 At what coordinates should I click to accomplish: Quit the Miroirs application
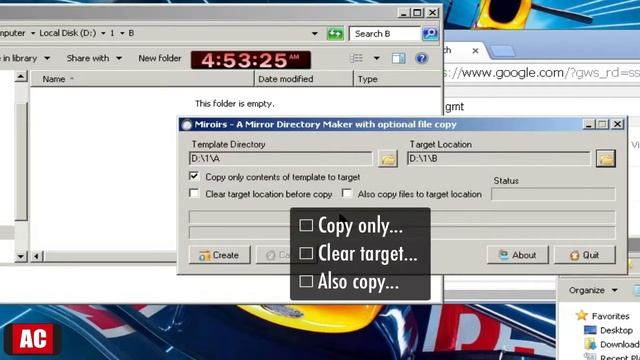tap(584, 255)
